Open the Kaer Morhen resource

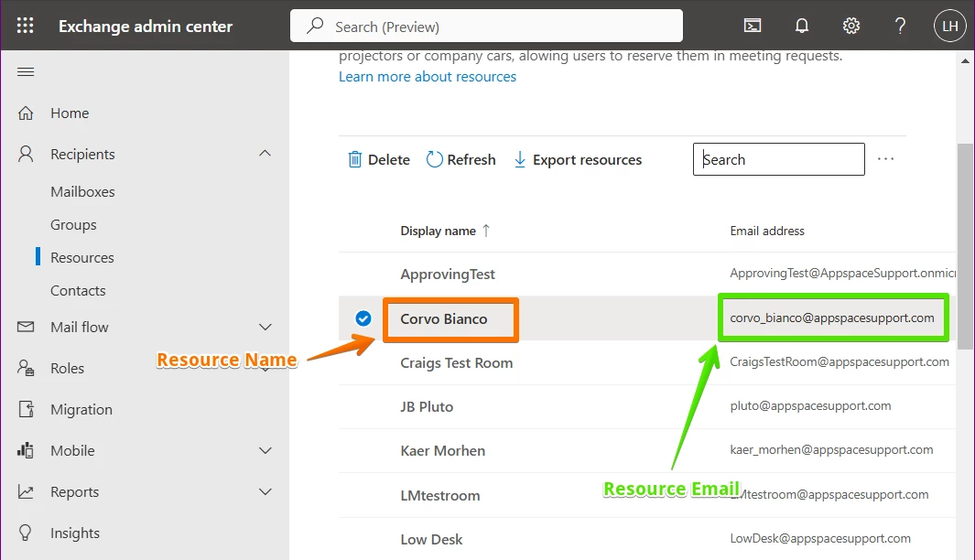click(x=443, y=450)
